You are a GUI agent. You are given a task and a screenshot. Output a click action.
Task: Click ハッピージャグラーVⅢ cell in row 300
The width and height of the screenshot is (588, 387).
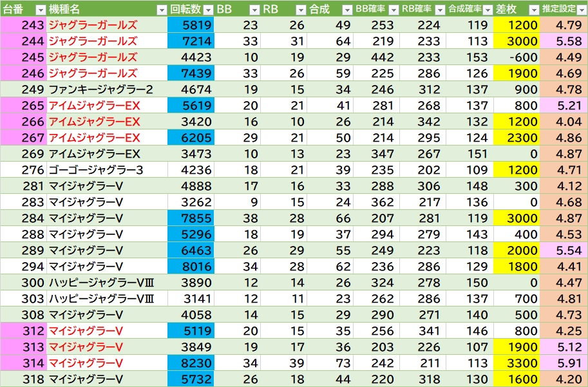click(107, 283)
